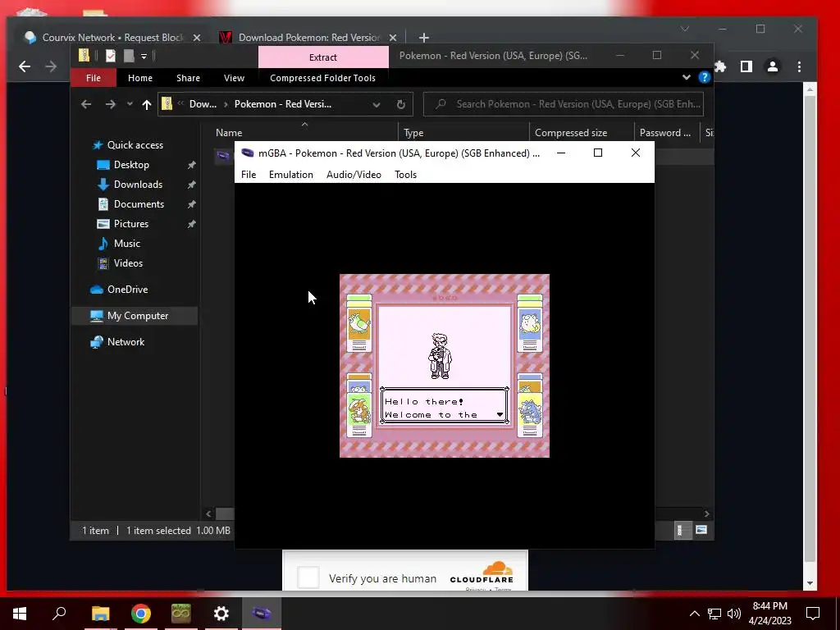The image size is (840, 630).
Task: Open Settings gear from taskbar
Action: click(x=221, y=613)
